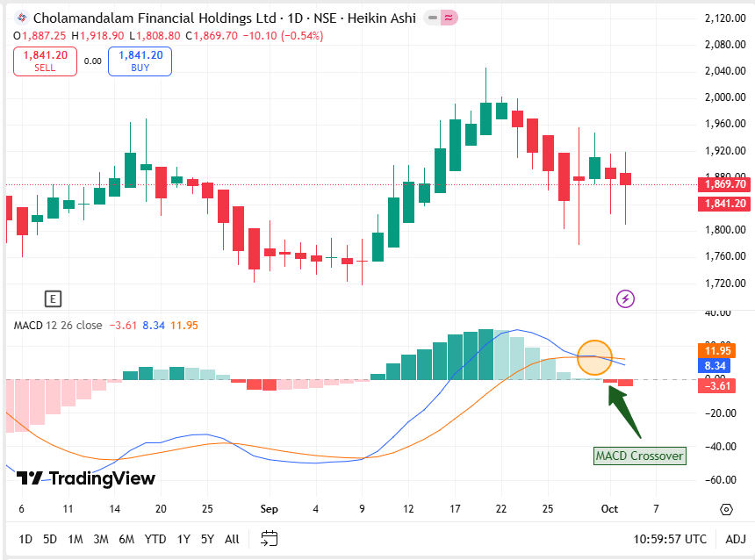
Task: Click the earnings 'E' marker icon
Action: 54,299
